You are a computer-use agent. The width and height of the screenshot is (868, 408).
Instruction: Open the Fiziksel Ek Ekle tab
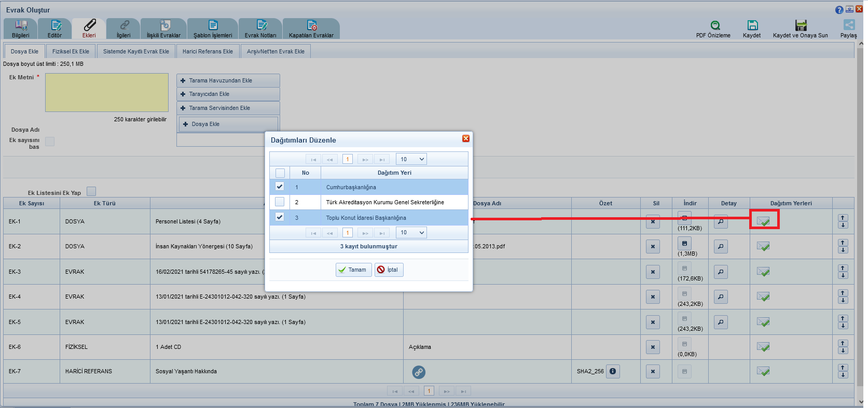point(71,51)
